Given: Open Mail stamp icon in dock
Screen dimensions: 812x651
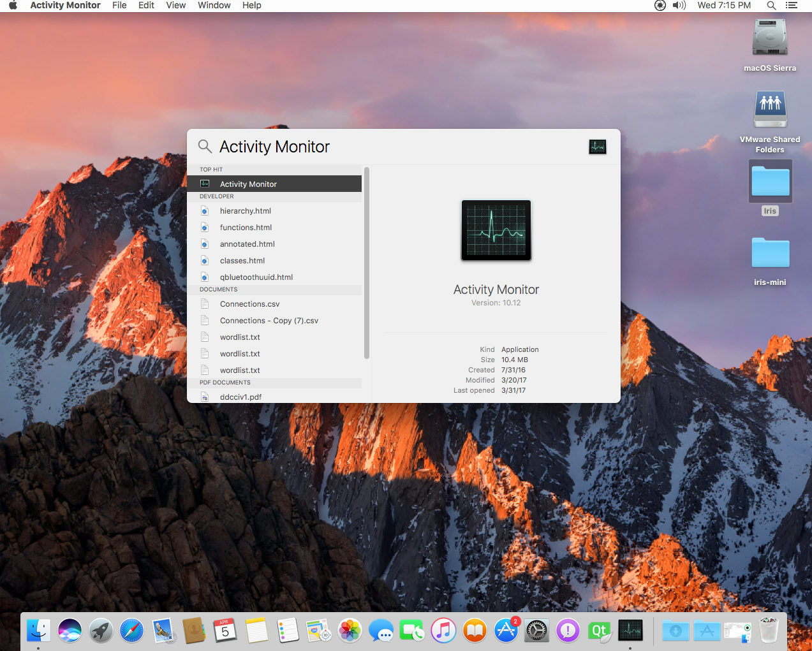Looking at the screenshot, I should (x=163, y=631).
